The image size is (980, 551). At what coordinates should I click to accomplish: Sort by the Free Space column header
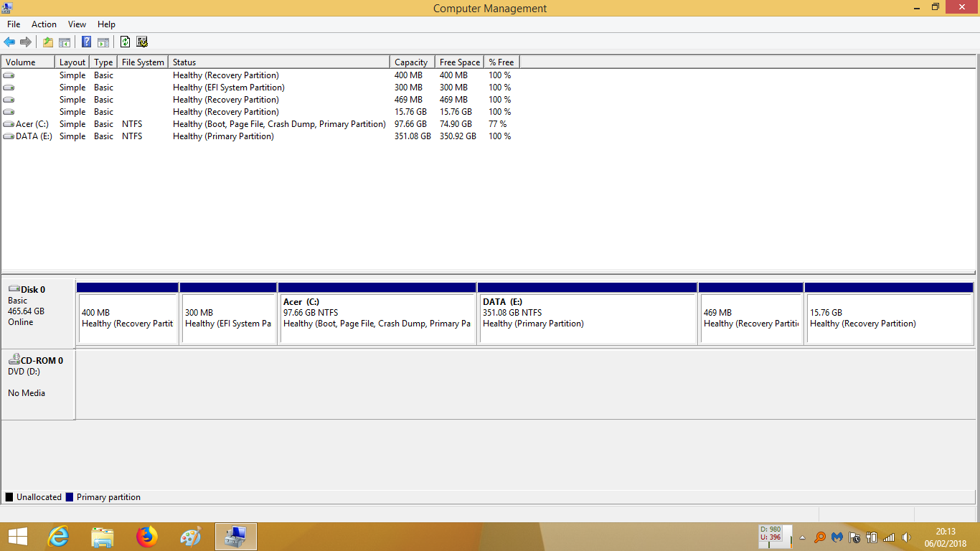click(460, 62)
